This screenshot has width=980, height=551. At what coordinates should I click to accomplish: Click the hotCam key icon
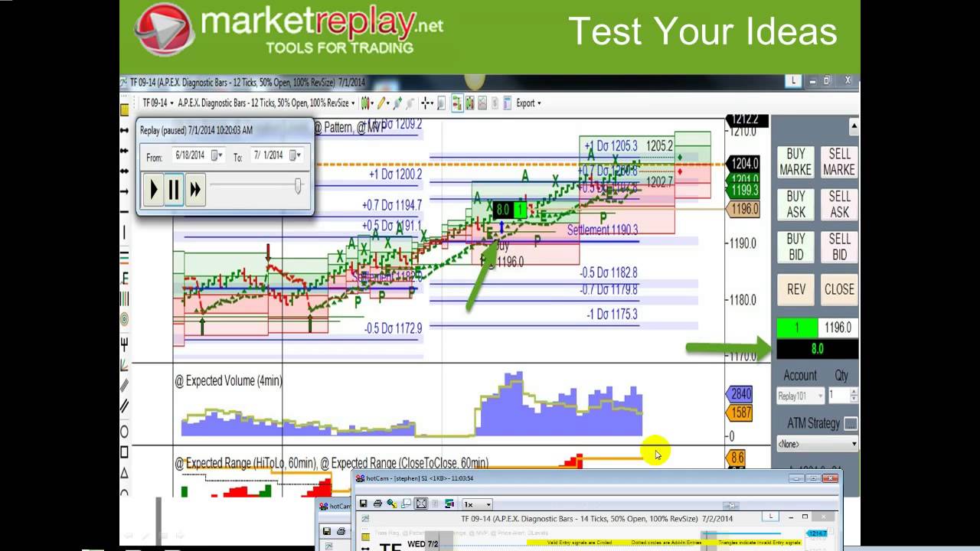[392, 504]
